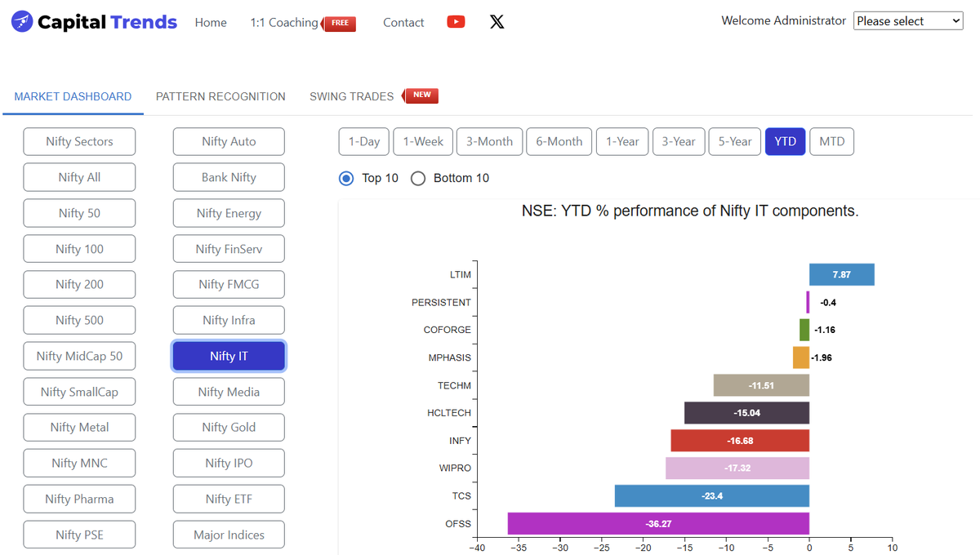Click the WIPRO bar showing -17.32
980x555 pixels.
point(737,468)
